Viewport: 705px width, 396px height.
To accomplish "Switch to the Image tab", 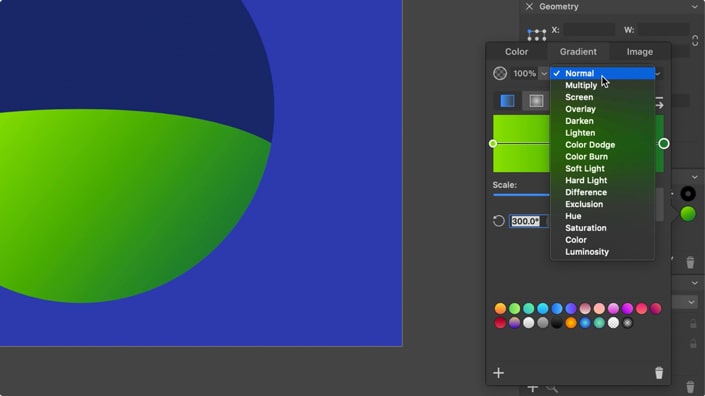I will (640, 52).
